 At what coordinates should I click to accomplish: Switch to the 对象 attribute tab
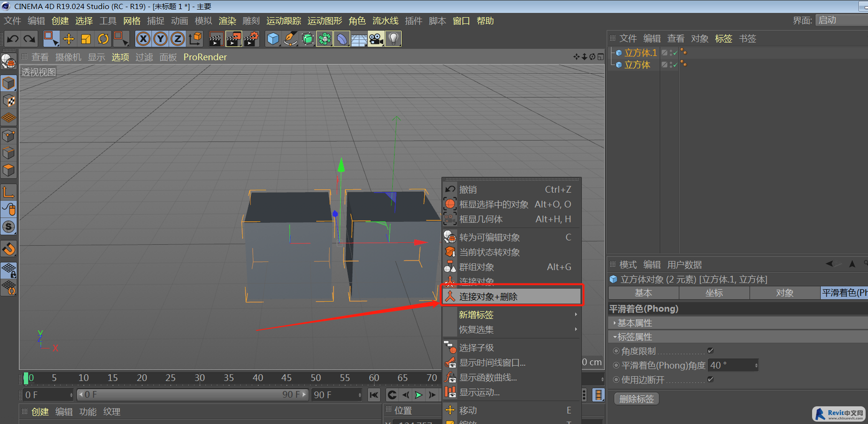(785, 293)
